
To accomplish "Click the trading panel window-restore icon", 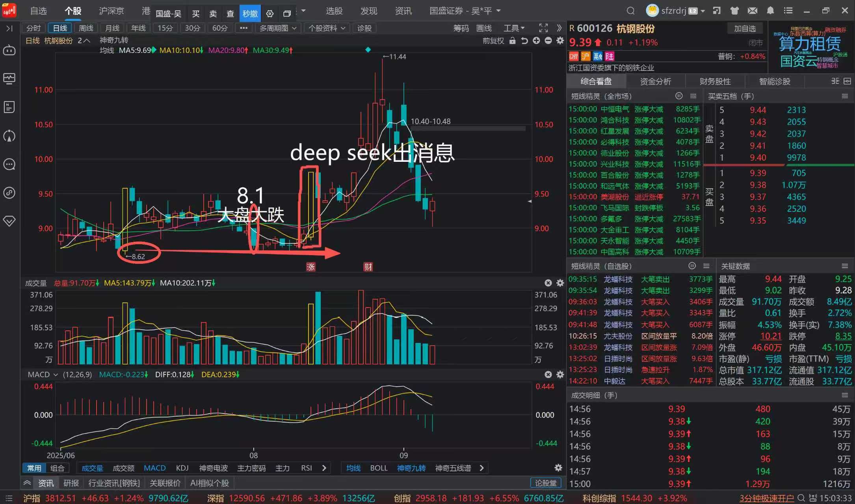I will [x=287, y=14].
